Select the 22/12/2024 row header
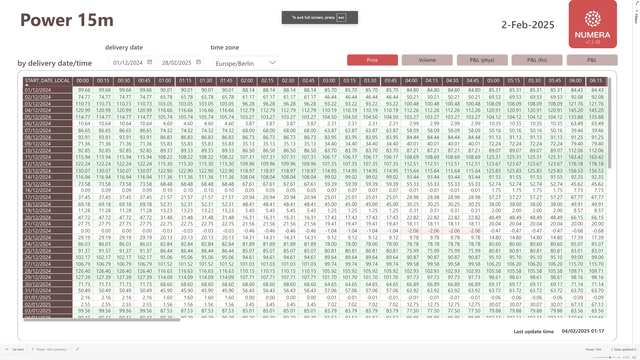This screenshot has height=360, width=640. tap(48, 231)
